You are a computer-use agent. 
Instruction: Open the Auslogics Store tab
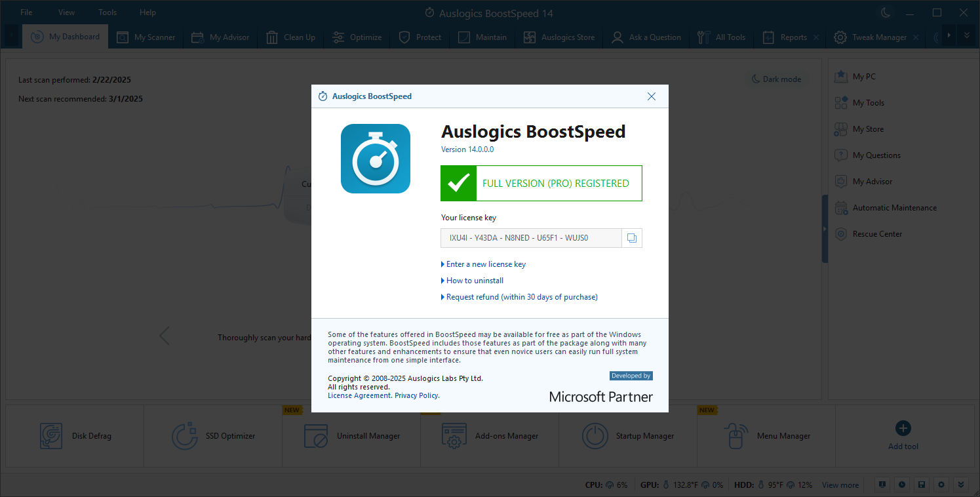(559, 37)
